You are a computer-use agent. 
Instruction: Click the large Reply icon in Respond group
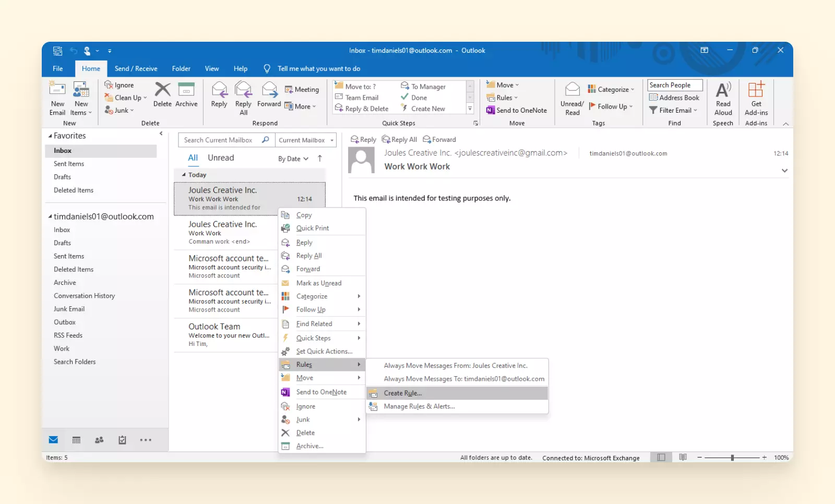[219, 94]
